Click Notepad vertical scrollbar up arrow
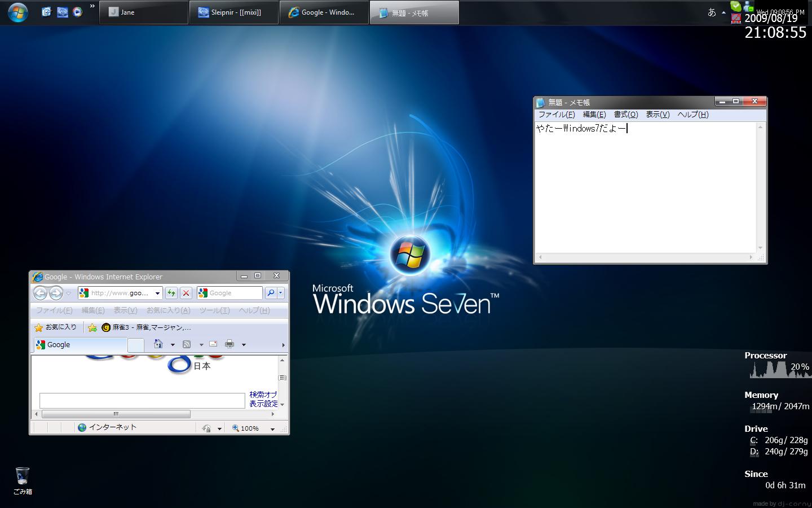 [760, 127]
